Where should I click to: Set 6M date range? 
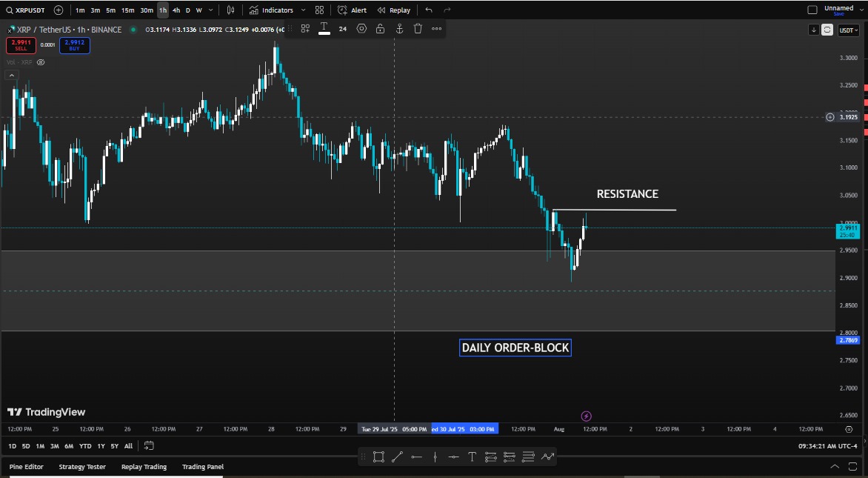[x=69, y=446]
